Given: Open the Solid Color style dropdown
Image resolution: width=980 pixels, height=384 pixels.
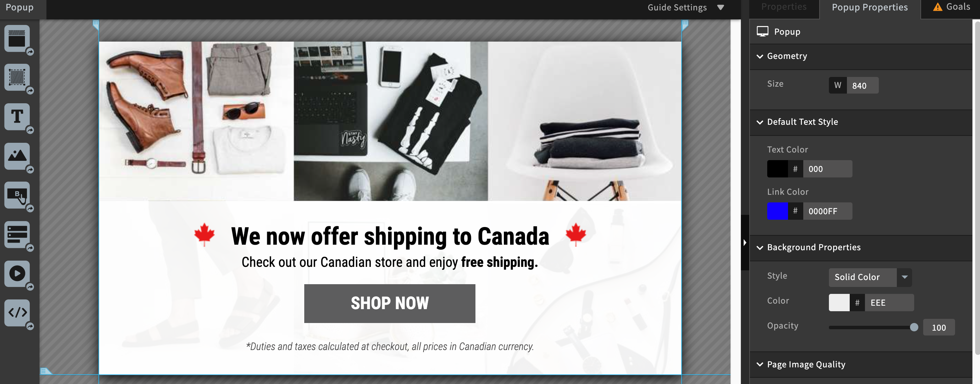Looking at the screenshot, I should point(870,277).
